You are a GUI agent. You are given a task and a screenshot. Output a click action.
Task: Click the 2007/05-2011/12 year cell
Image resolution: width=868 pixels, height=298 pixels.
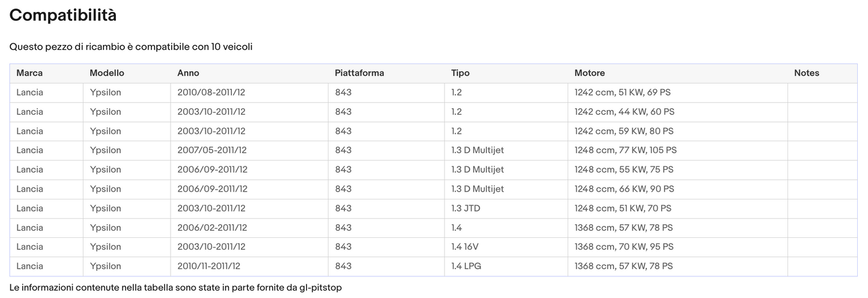(212, 150)
